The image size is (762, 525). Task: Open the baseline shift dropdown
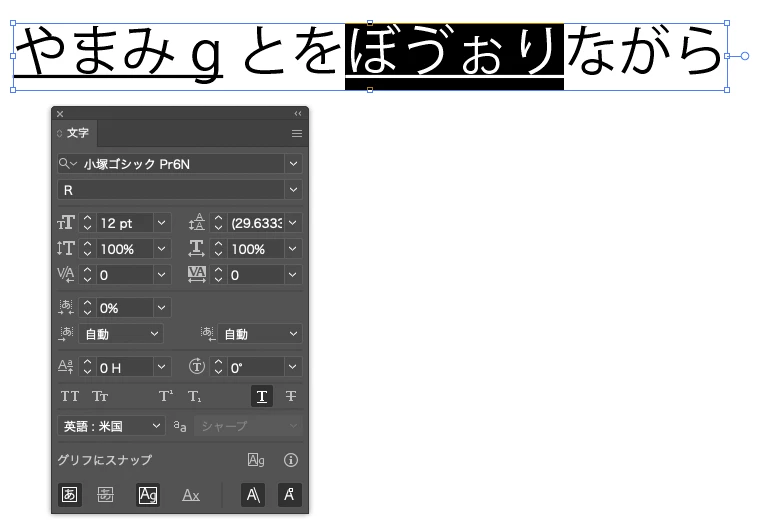161,367
